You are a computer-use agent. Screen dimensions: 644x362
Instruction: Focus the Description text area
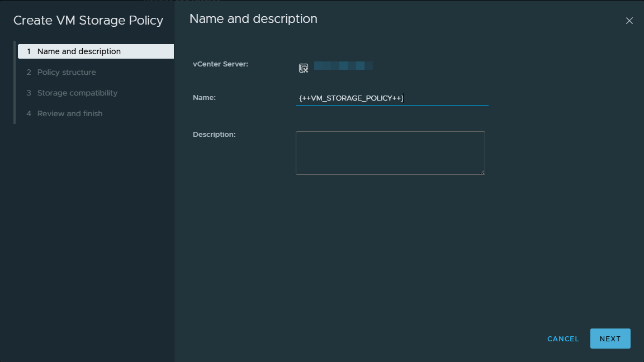tap(390, 153)
